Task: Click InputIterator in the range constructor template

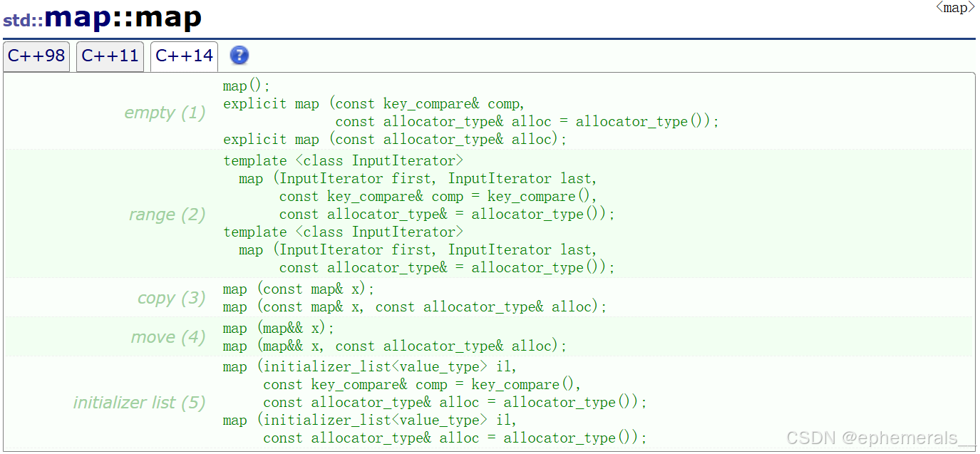Action: [406, 160]
